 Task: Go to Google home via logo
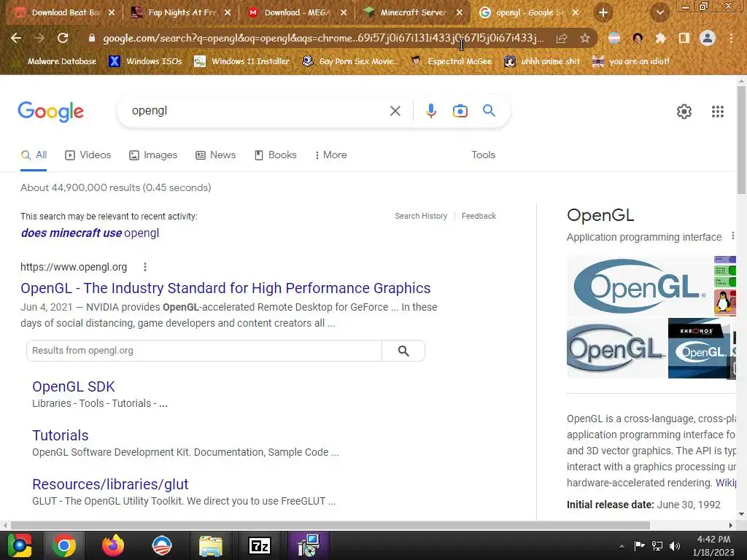point(50,112)
